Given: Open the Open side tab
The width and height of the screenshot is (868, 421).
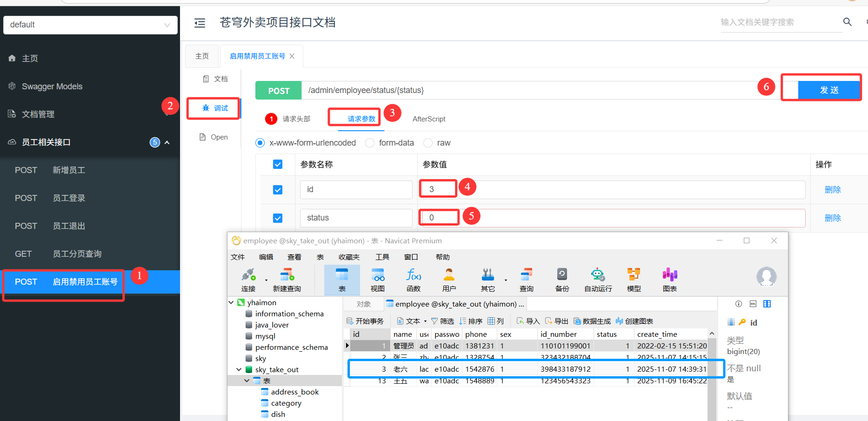Looking at the screenshot, I should click(214, 137).
